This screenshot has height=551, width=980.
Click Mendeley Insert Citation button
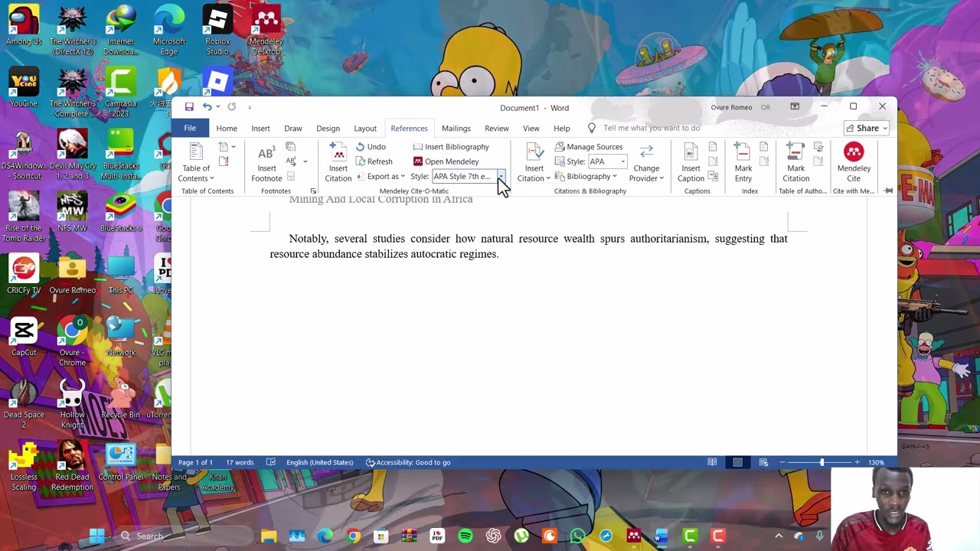point(338,163)
